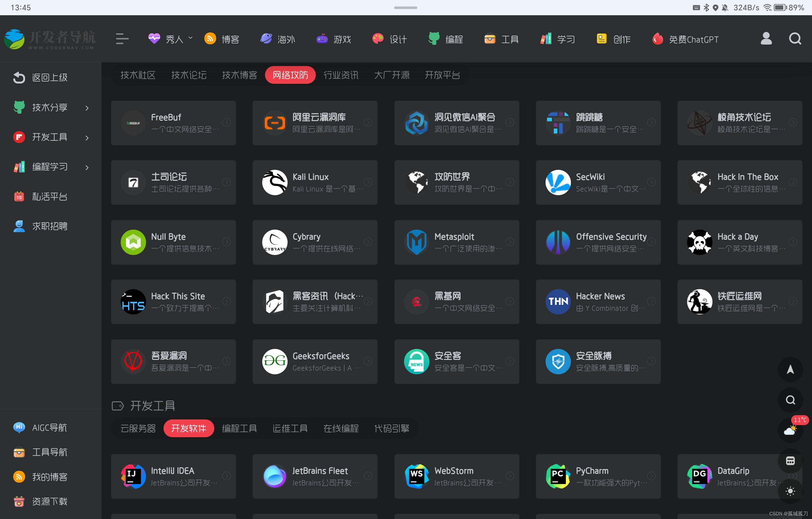Open the Offensive Security card
Screen dimensions: 812x519
pyautogui.click(x=598, y=242)
